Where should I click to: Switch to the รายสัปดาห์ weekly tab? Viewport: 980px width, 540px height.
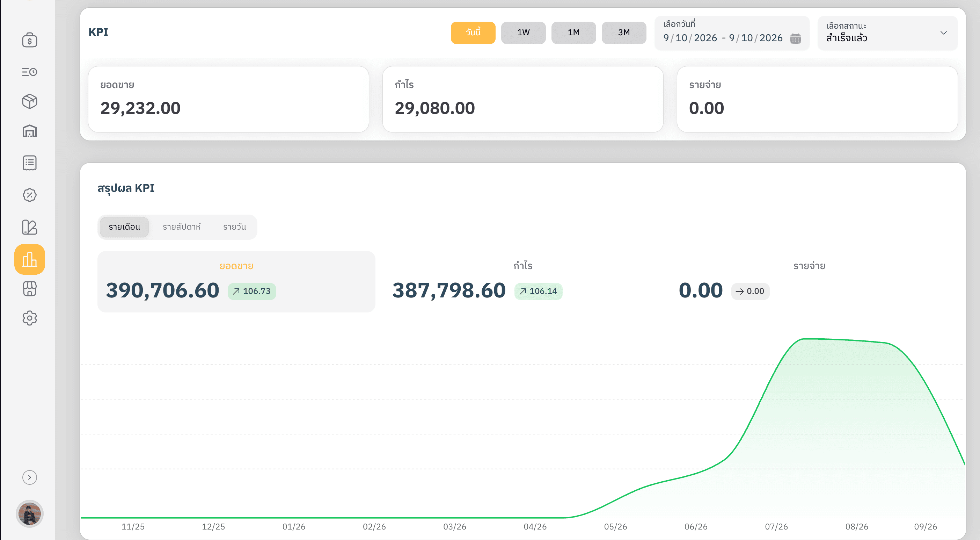[182, 227]
